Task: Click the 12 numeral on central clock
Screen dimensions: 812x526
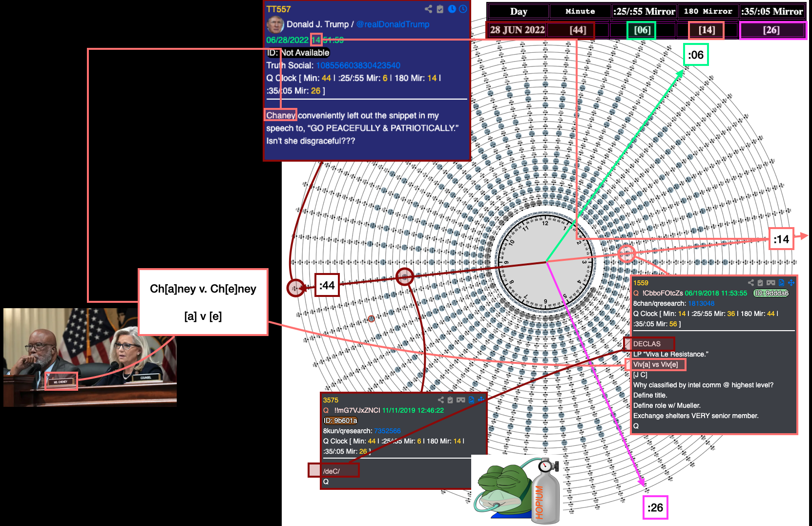Action: [x=545, y=223]
